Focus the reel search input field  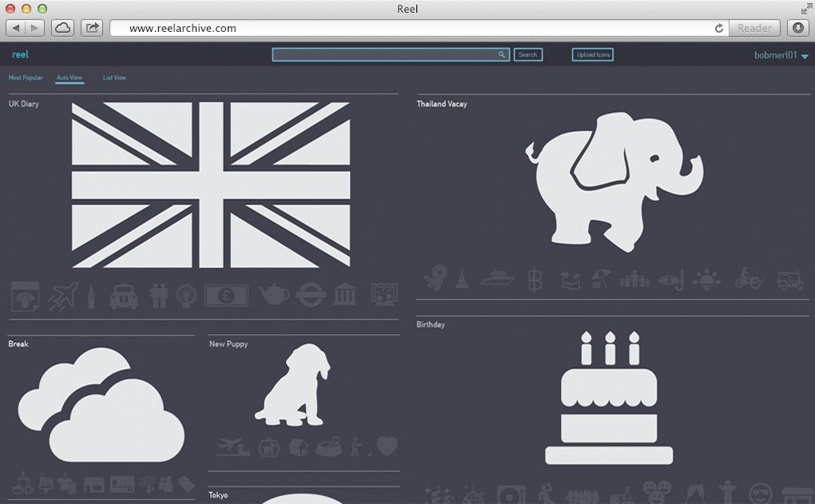click(391, 54)
